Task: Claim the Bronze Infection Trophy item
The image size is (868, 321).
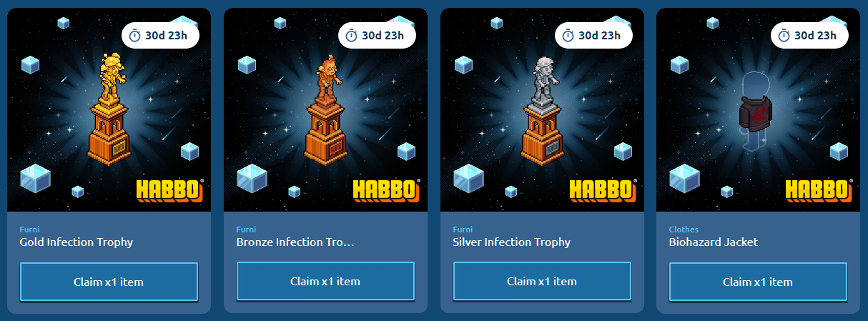Action: click(x=325, y=282)
